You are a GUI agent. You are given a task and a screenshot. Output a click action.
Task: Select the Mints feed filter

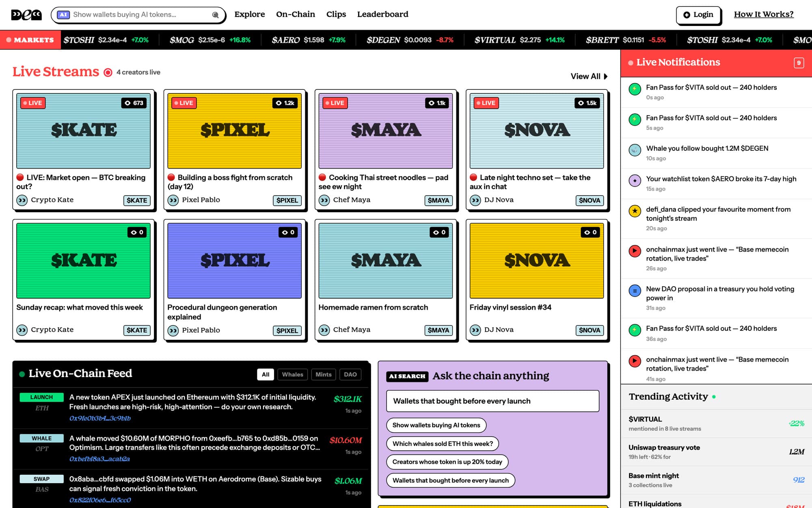coord(324,374)
